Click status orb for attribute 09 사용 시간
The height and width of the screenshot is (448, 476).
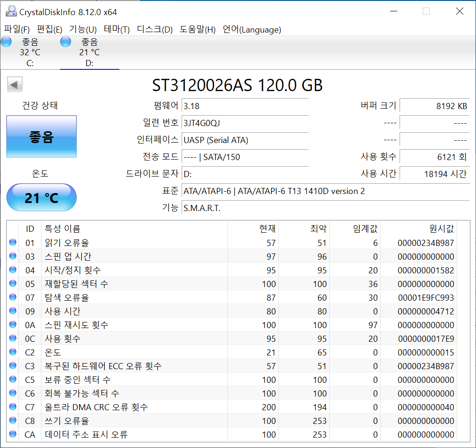(13, 311)
